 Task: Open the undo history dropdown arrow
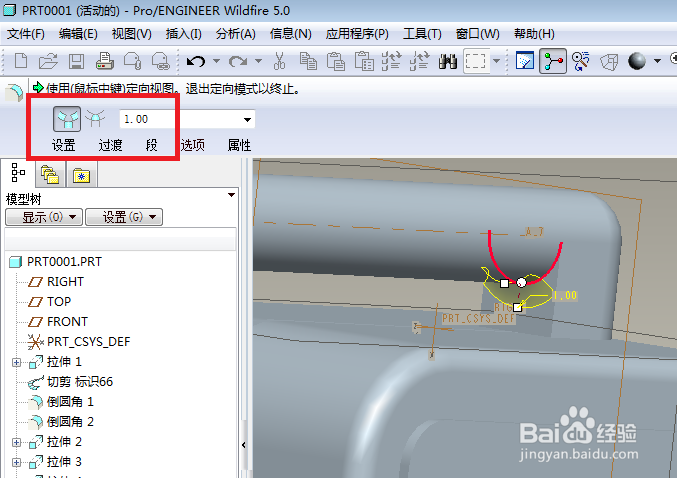[x=216, y=61]
